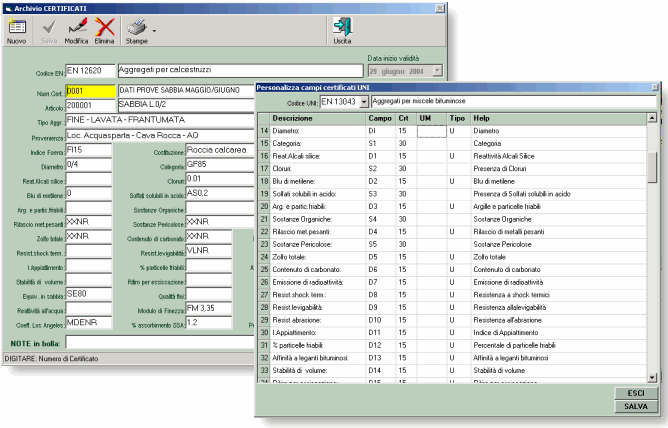The height and width of the screenshot is (428, 668).
Task: Click the Elimina red X icon
Action: (x=104, y=27)
